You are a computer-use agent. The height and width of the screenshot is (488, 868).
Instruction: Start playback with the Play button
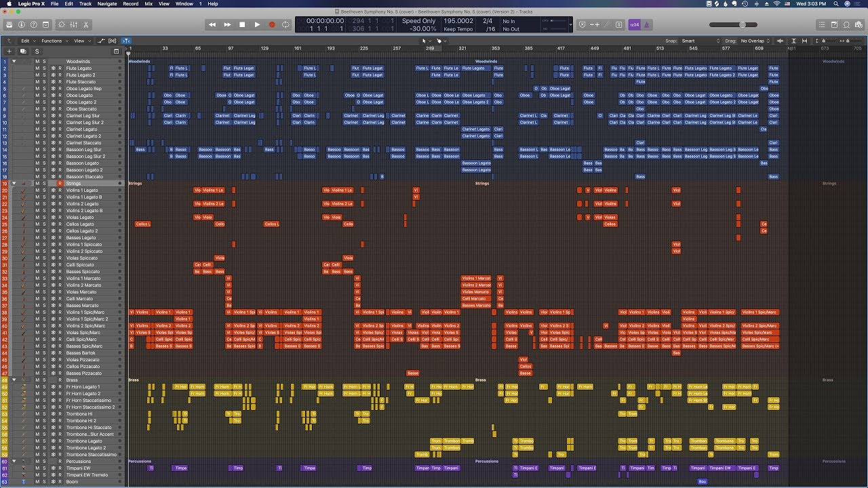pos(257,24)
